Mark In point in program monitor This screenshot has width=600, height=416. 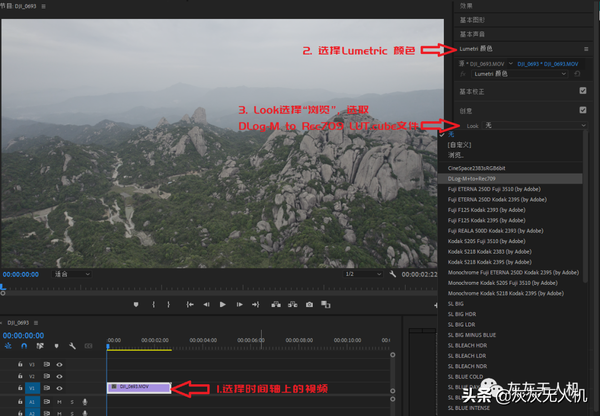pos(153,304)
